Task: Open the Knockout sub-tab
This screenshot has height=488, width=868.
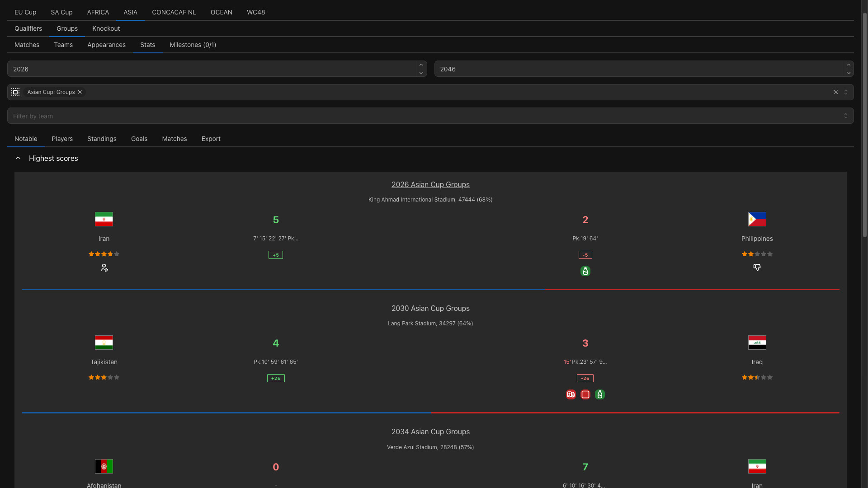Action: (106, 28)
